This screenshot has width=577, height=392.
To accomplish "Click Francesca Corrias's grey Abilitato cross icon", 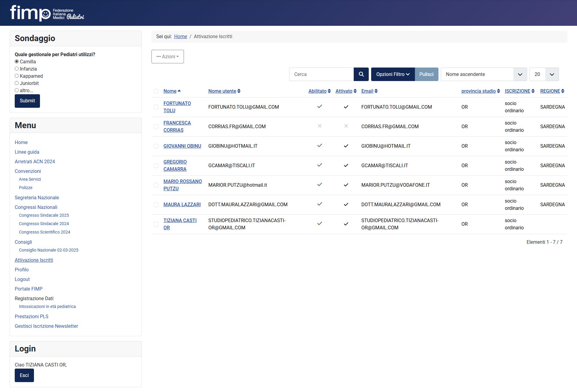I will pyautogui.click(x=319, y=126).
